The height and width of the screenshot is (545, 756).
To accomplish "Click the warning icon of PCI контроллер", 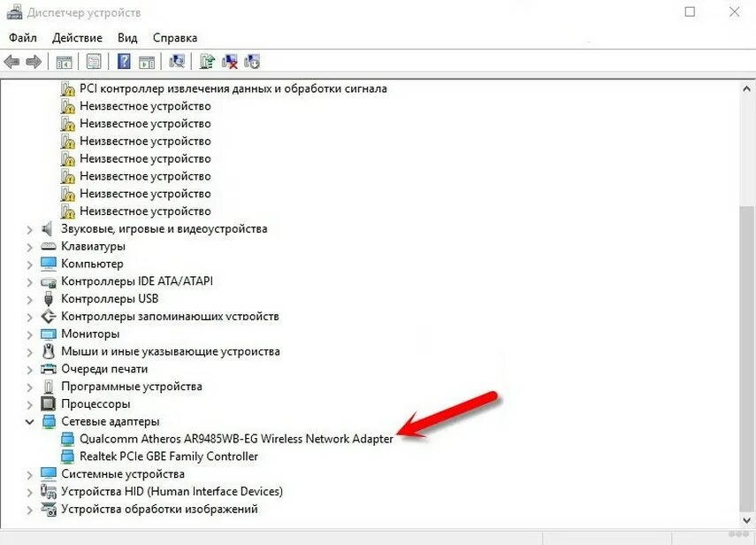I will (68, 88).
